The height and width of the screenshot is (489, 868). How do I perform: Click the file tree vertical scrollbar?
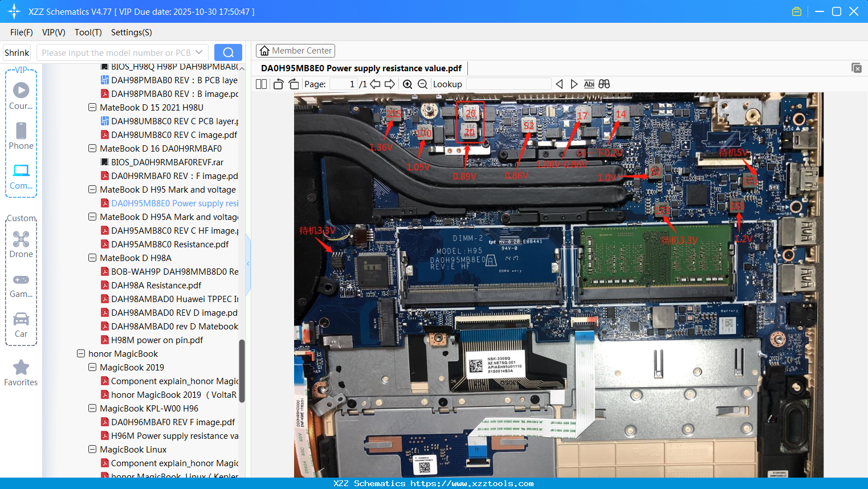(242, 371)
